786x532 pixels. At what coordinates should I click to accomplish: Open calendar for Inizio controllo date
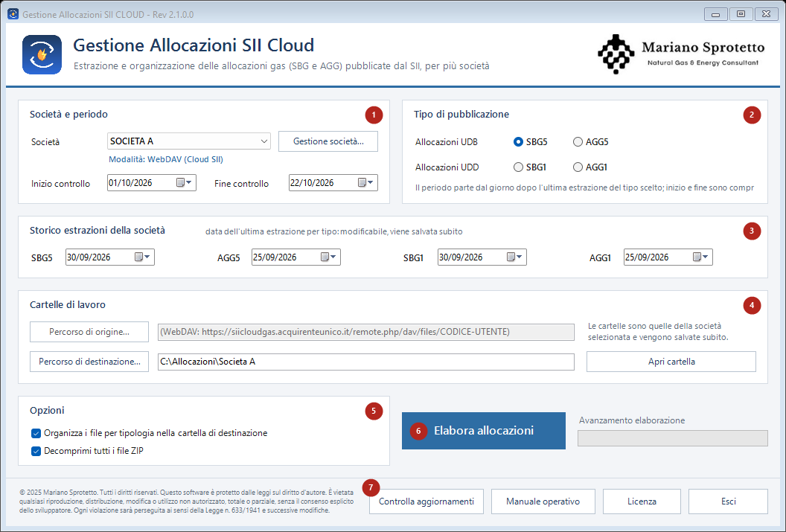point(184,183)
